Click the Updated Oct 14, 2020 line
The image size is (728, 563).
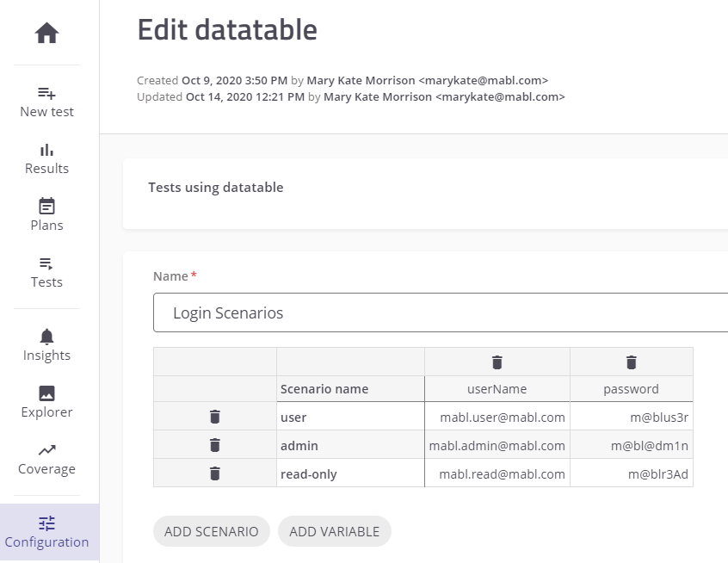tap(350, 96)
